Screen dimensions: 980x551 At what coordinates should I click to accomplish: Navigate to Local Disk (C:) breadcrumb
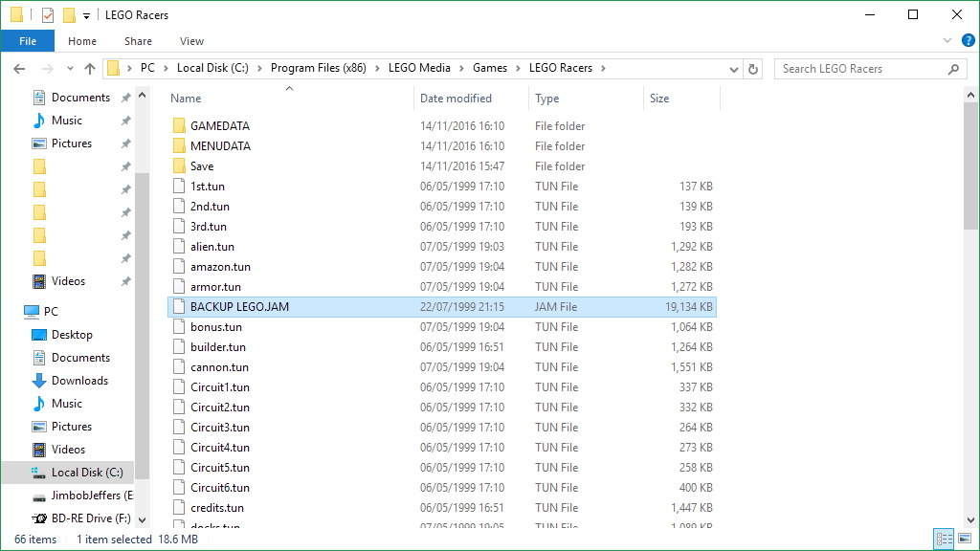(212, 68)
